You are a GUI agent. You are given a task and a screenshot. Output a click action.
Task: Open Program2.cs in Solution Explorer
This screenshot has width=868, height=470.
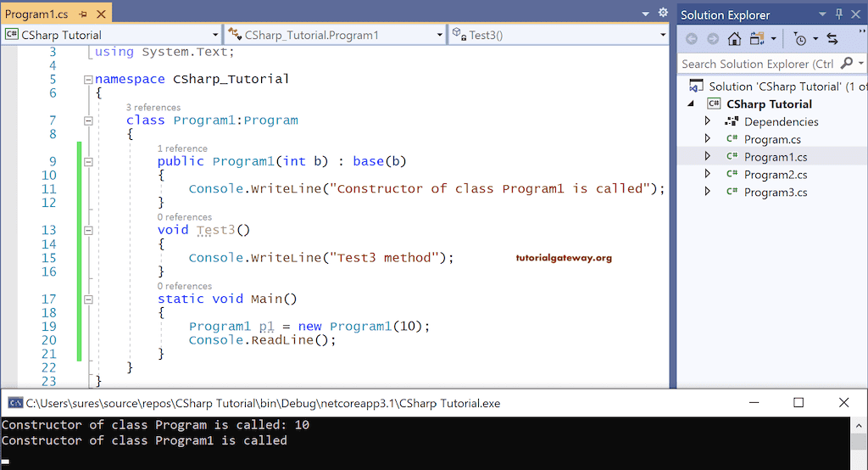tap(776, 175)
